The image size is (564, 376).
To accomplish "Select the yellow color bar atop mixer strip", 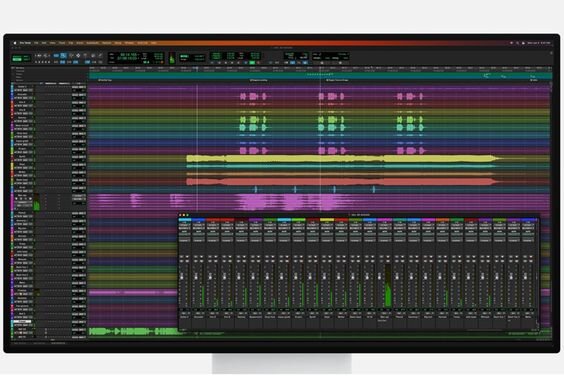I will coord(327,219).
